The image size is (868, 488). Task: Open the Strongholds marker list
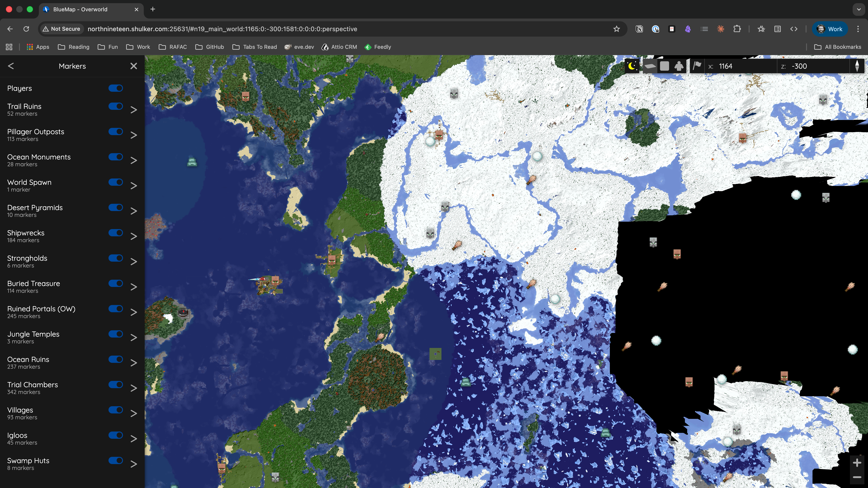pyautogui.click(x=133, y=262)
